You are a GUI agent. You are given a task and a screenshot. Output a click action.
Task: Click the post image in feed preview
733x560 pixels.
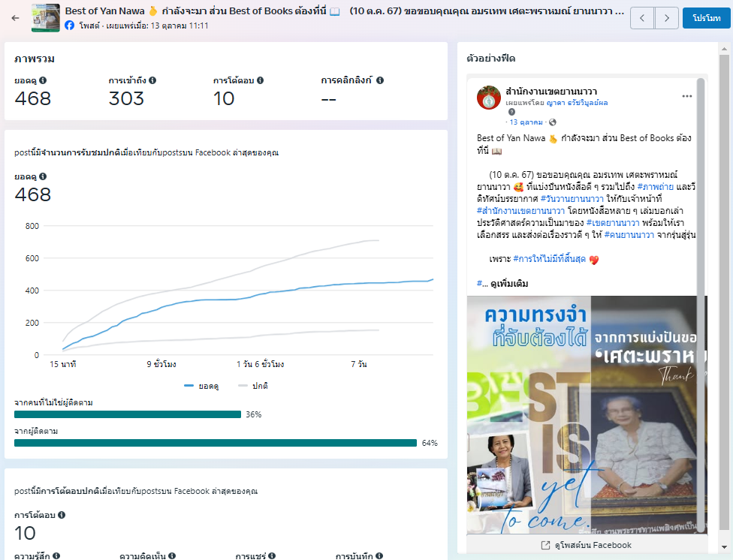(586, 414)
